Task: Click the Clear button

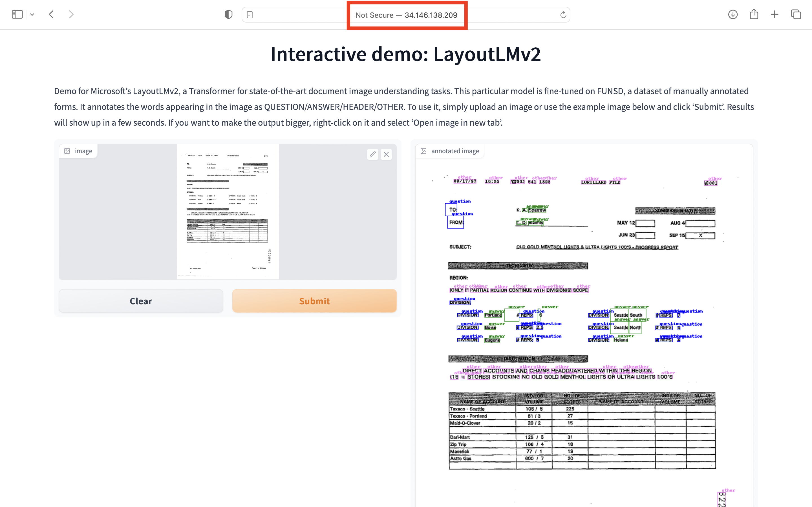Action: point(141,301)
